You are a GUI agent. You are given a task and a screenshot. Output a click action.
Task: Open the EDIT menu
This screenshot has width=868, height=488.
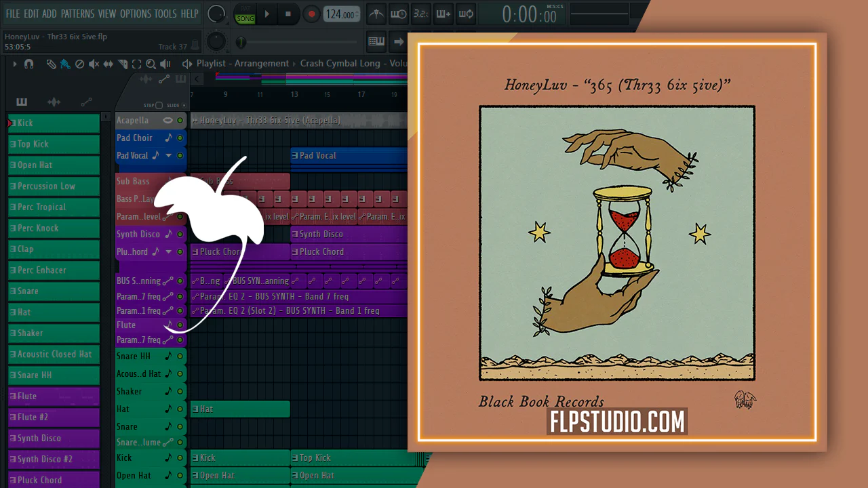point(31,14)
